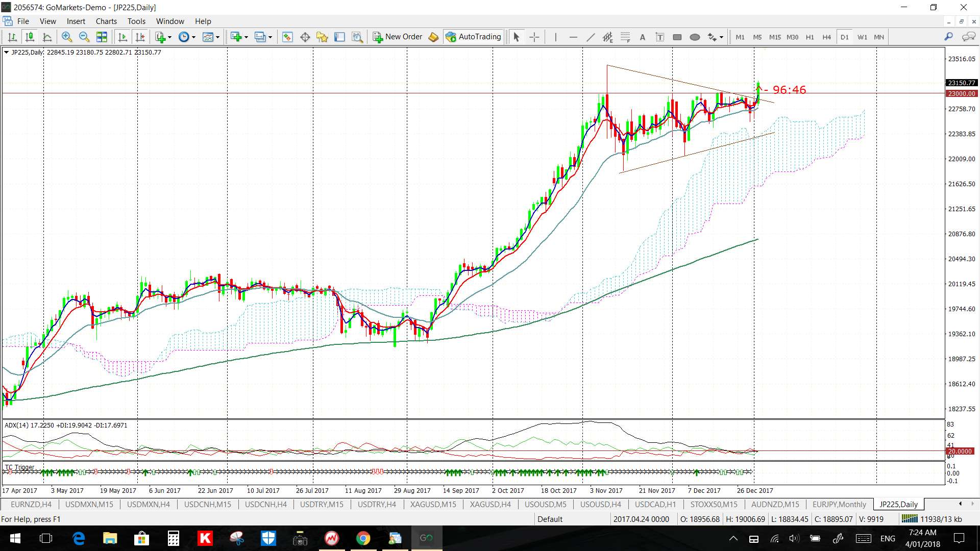Toggle chart shift from right border
Viewport: 980px width, 551px height.
pyautogui.click(x=140, y=37)
